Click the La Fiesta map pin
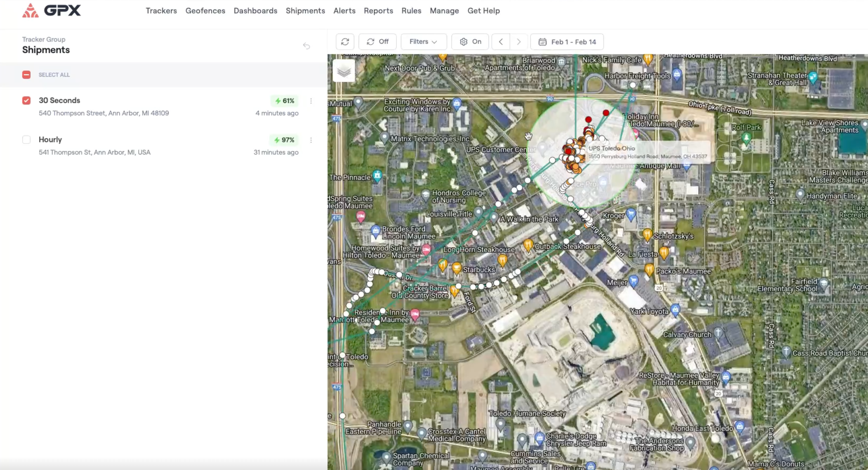This screenshot has height=470, width=868. (664, 252)
